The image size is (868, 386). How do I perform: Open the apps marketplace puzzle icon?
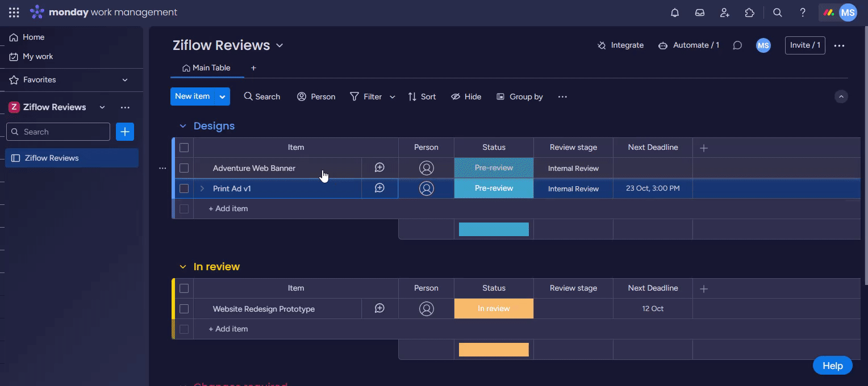point(750,12)
